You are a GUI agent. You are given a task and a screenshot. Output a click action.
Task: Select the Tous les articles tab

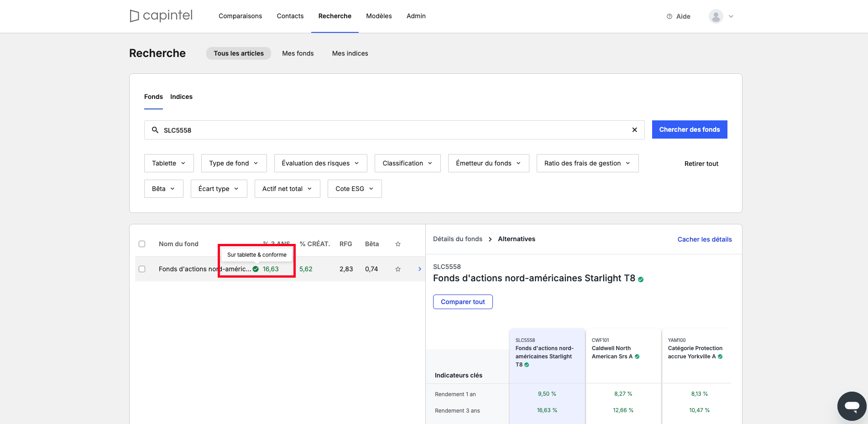pyautogui.click(x=239, y=53)
